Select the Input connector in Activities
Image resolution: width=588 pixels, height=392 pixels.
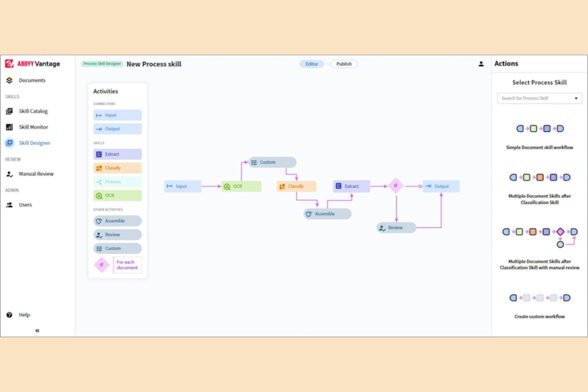(117, 115)
